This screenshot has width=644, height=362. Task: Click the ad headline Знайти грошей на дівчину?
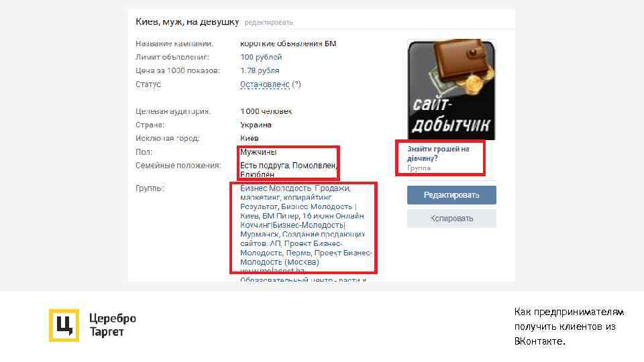pos(438,153)
